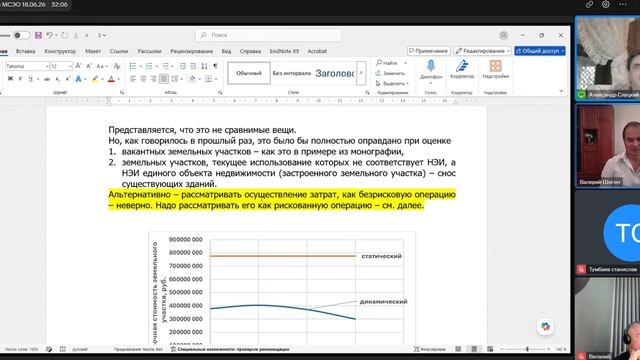The width and height of the screenshot is (640, 360).
Task: Open line spacing options
Action: click(x=175, y=79)
